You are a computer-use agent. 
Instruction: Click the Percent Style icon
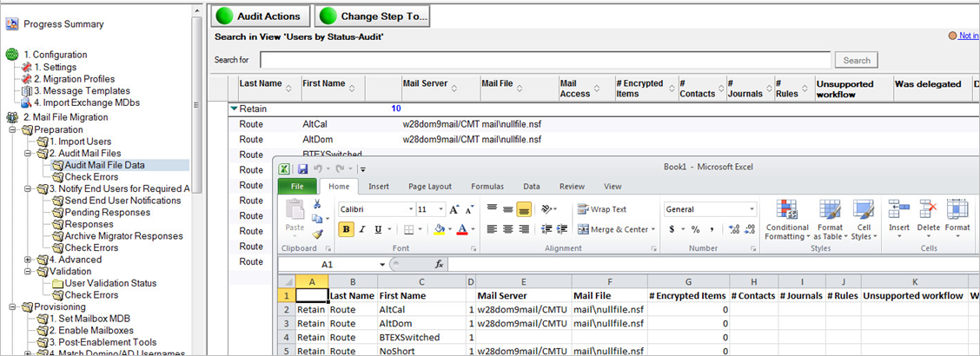coord(695,229)
